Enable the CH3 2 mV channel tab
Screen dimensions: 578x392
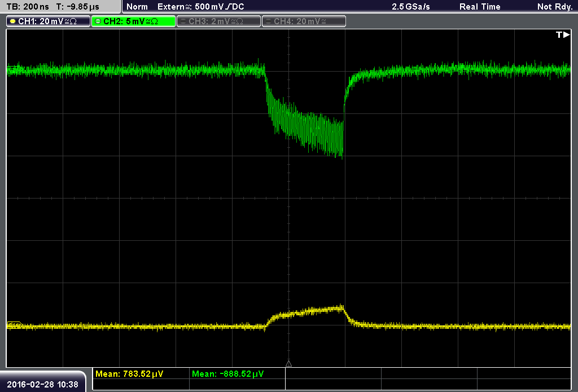[x=218, y=21]
